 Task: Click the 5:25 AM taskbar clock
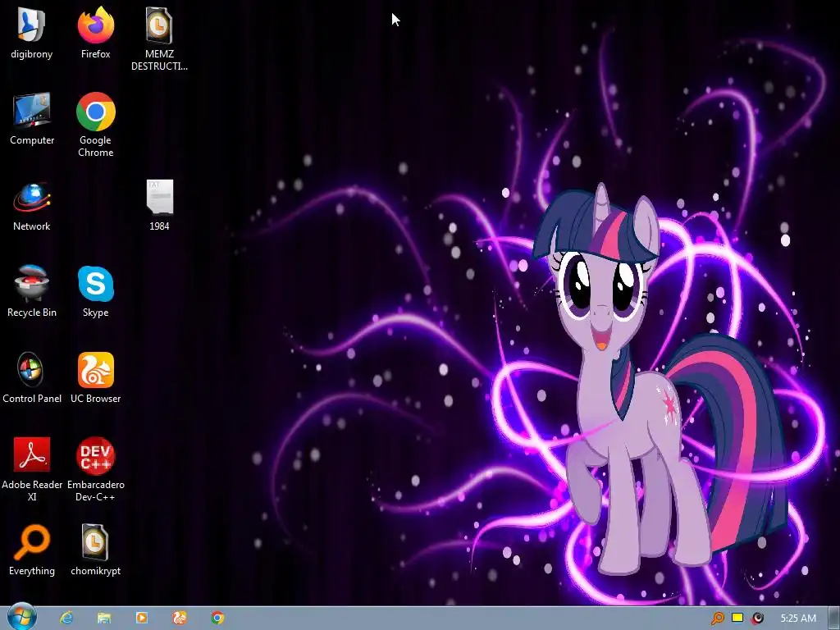pos(798,619)
